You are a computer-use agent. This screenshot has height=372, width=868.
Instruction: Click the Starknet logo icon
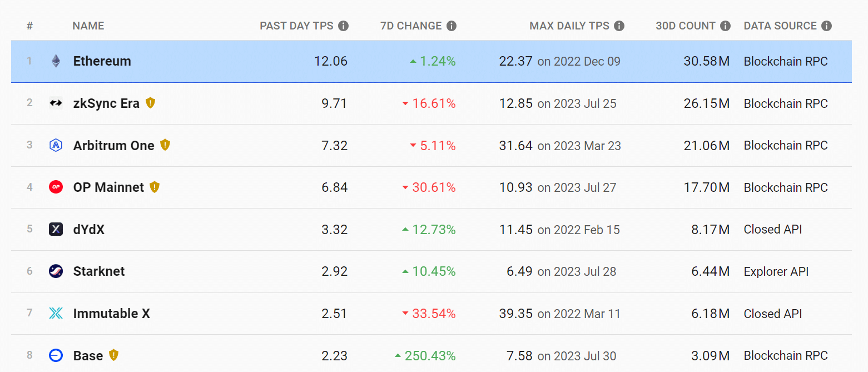point(56,271)
